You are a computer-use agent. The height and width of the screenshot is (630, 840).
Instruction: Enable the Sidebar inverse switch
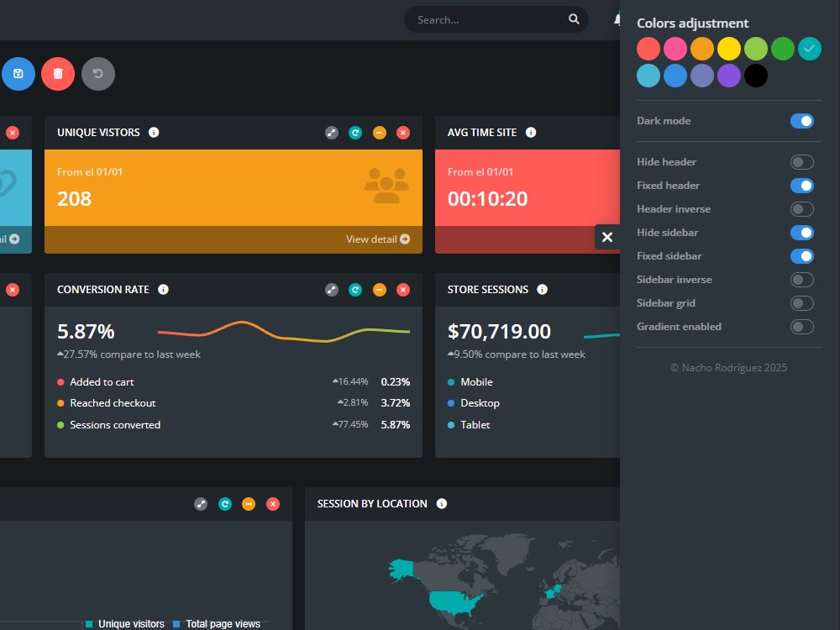[x=802, y=280]
